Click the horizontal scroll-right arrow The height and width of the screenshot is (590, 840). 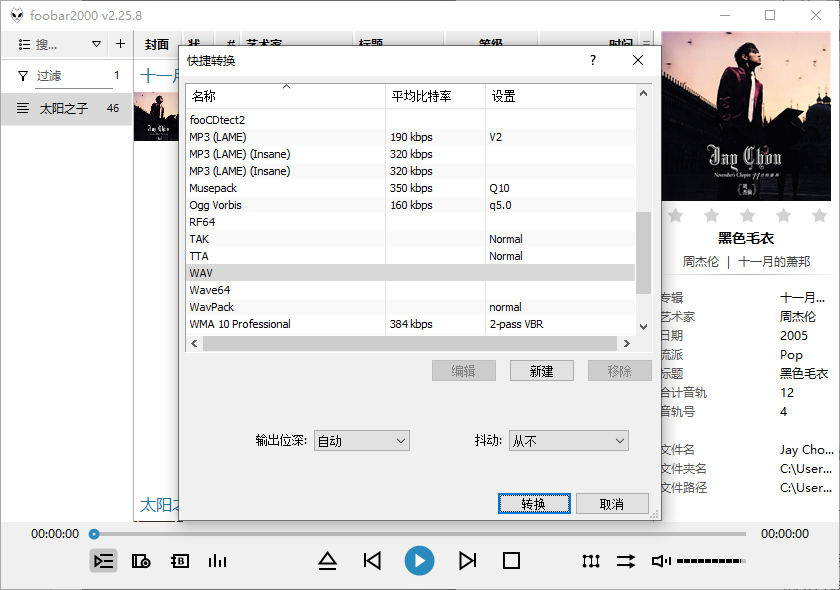tap(627, 343)
